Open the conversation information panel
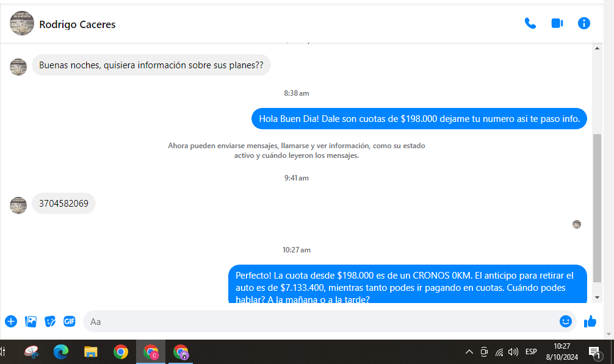Screen dimensions: 614x364 point(584,23)
